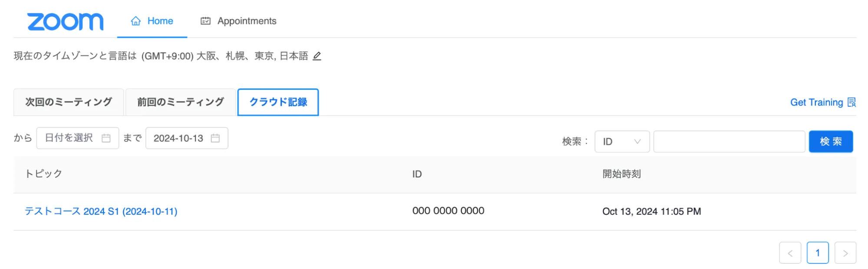The height and width of the screenshot is (269, 868).
Task: Click the Get Training certificate icon
Action: pyautogui.click(x=851, y=102)
